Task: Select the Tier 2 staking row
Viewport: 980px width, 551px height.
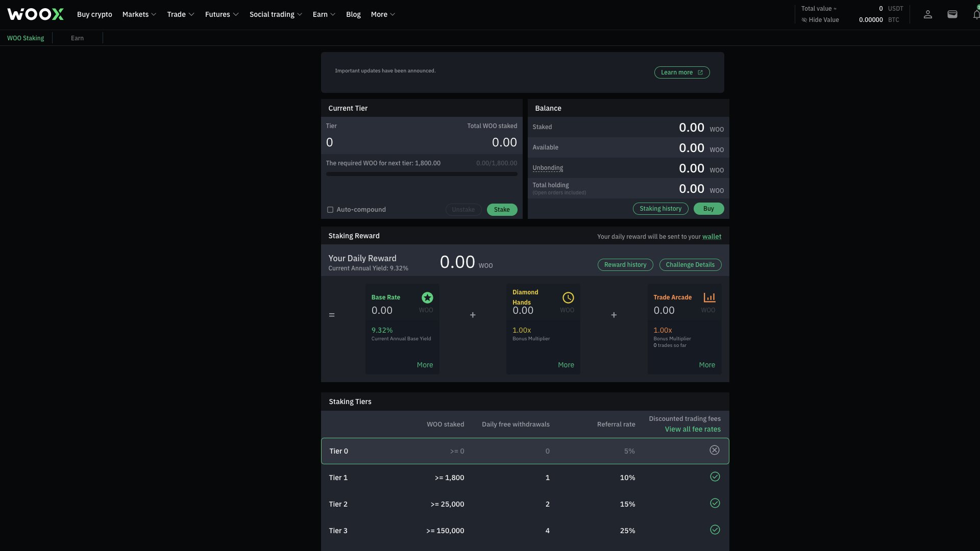Action: (525, 504)
